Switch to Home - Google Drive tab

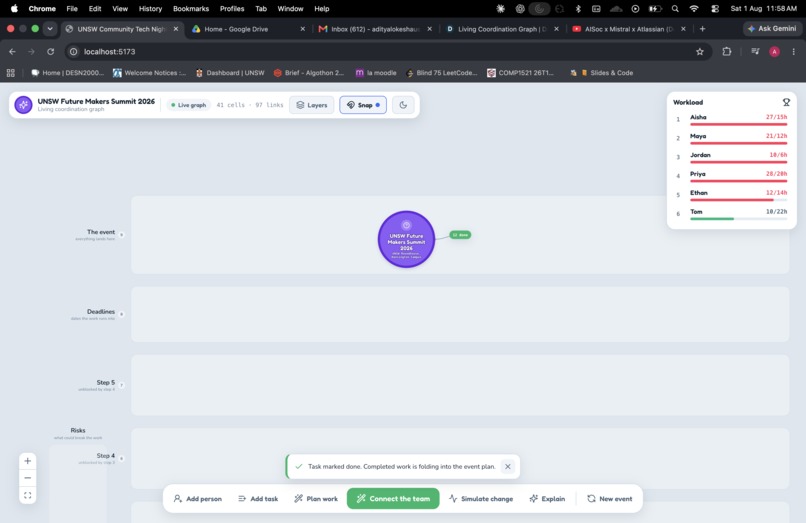[249, 29]
